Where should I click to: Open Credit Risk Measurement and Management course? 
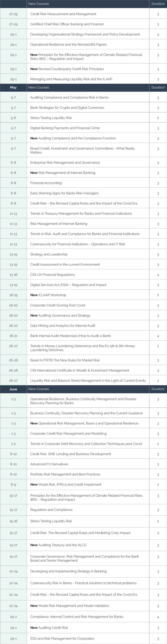[63, 14]
